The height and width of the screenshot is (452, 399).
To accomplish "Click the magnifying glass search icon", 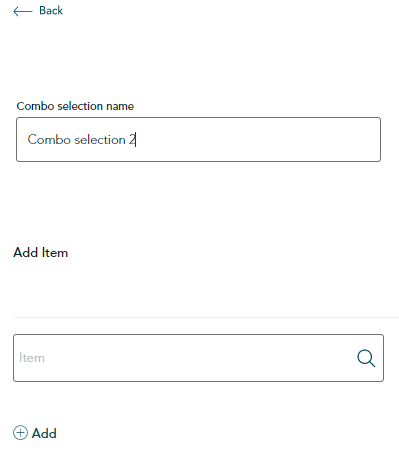I will point(366,358).
